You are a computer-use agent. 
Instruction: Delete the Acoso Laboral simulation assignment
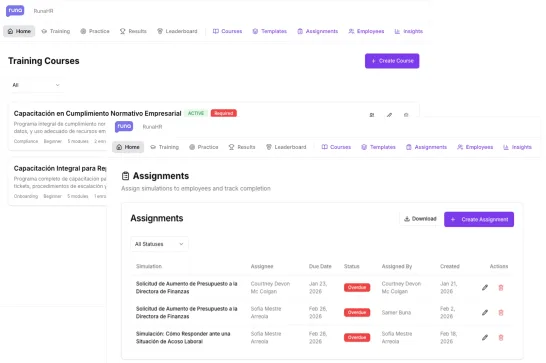[501, 338]
